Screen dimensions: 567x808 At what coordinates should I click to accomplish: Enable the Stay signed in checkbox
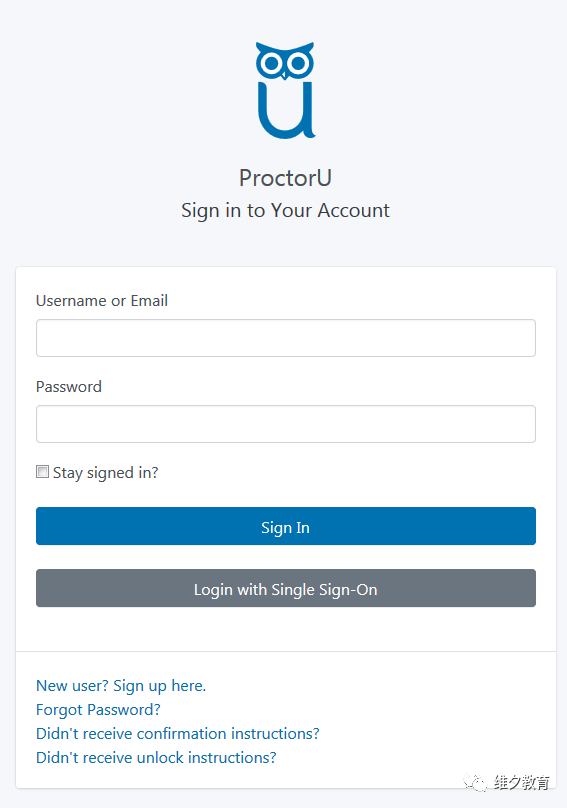42,472
